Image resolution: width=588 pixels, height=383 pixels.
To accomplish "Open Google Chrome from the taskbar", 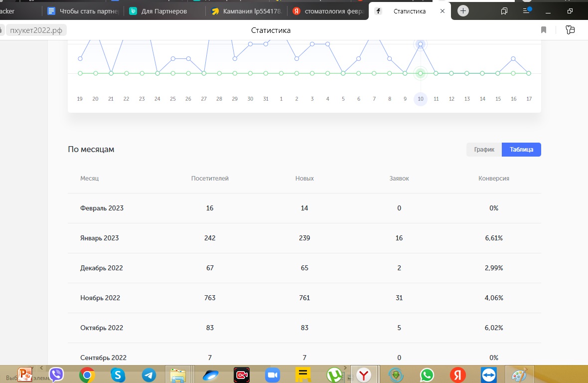I will (87, 375).
